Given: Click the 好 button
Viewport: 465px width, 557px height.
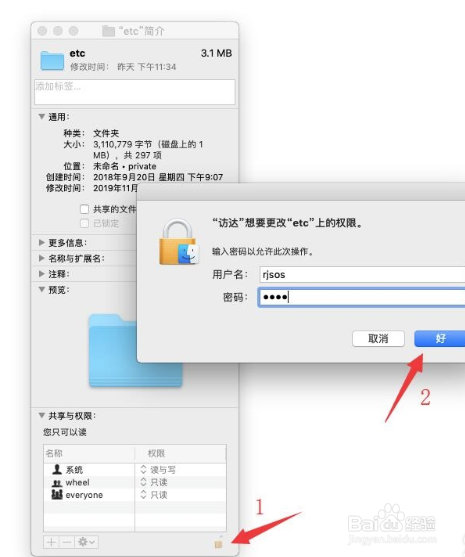Looking at the screenshot, I should 440,339.
